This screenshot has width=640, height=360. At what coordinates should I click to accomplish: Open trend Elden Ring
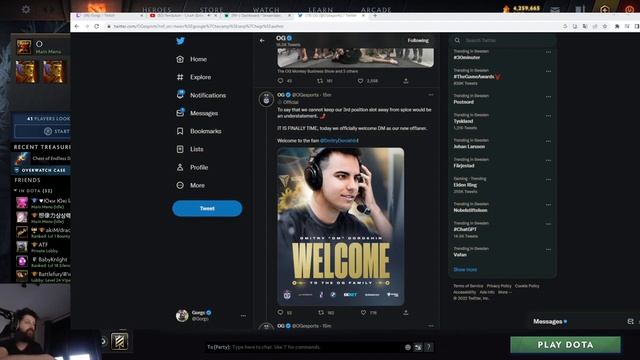[465, 185]
